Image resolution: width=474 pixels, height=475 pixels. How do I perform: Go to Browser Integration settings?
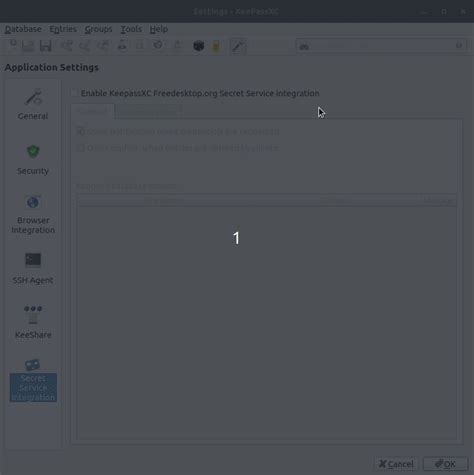point(33,214)
